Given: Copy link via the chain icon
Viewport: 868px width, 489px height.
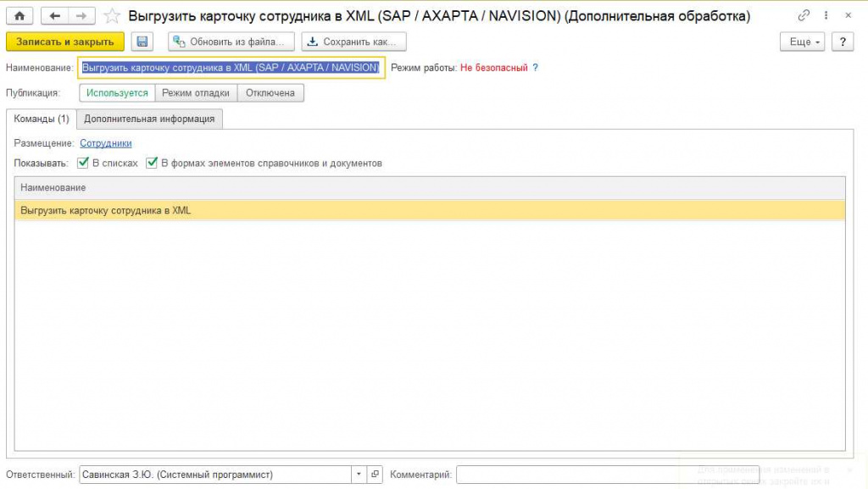Looking at the screenshot, I should [x=804, y=15].
